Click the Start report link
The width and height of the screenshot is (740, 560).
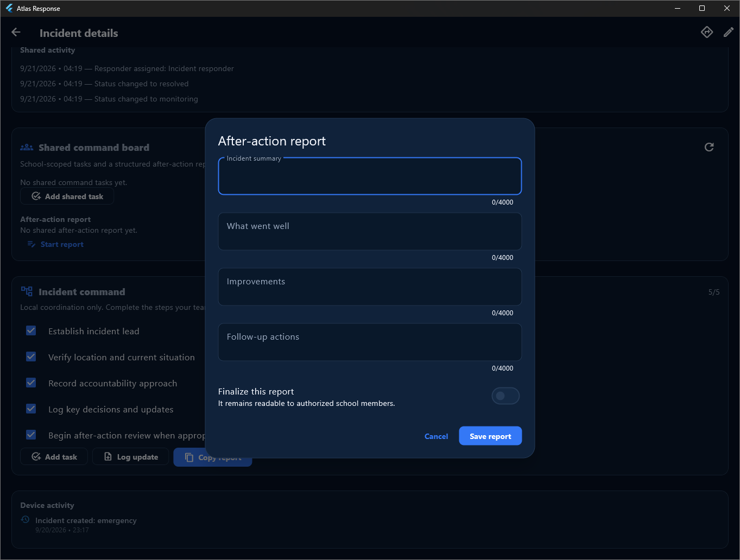[x=56, y=244]
